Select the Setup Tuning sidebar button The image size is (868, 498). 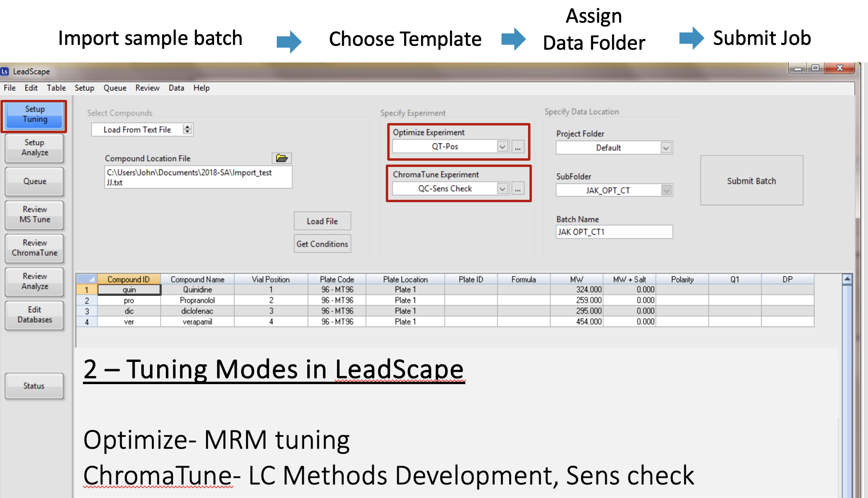(34, 114)
